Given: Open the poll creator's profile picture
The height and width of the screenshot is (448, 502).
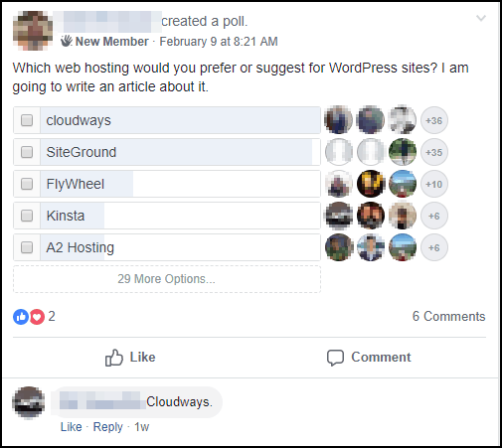Looking at the screenshot, I should (33, 31).
